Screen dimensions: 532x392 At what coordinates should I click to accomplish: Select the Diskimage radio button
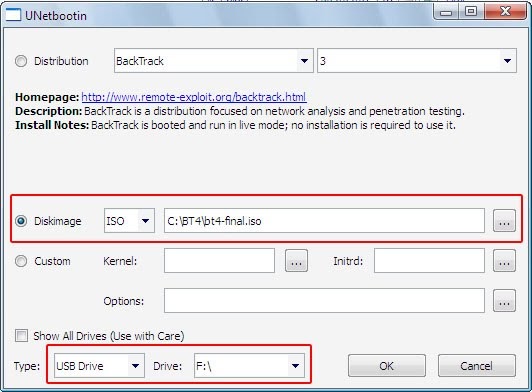[x=21, y=221]
